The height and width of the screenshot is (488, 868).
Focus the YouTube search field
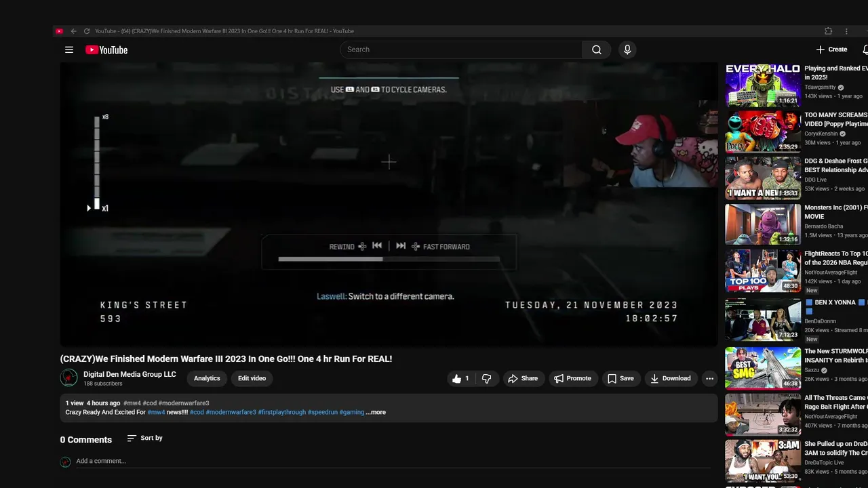(461, 49)
